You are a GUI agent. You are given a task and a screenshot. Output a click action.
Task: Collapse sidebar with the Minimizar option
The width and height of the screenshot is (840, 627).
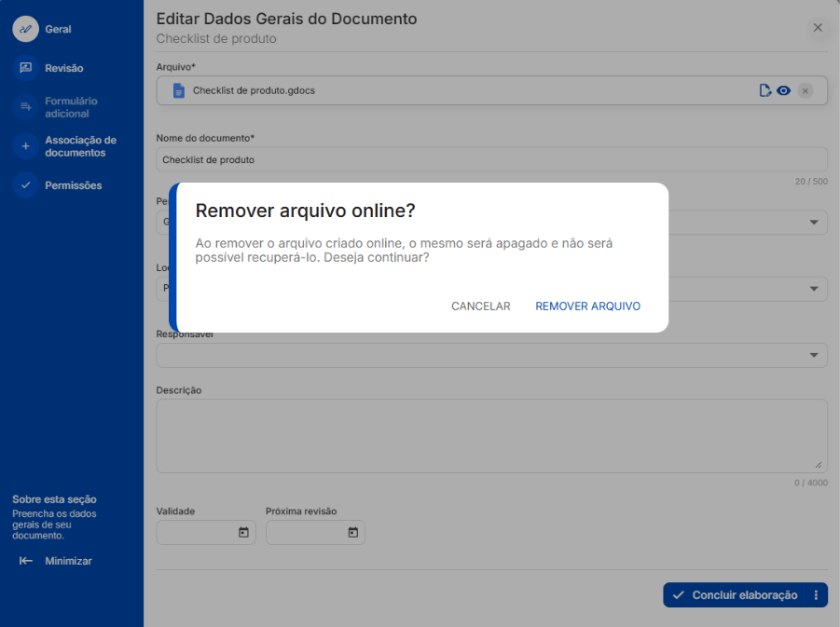(56, 561)
